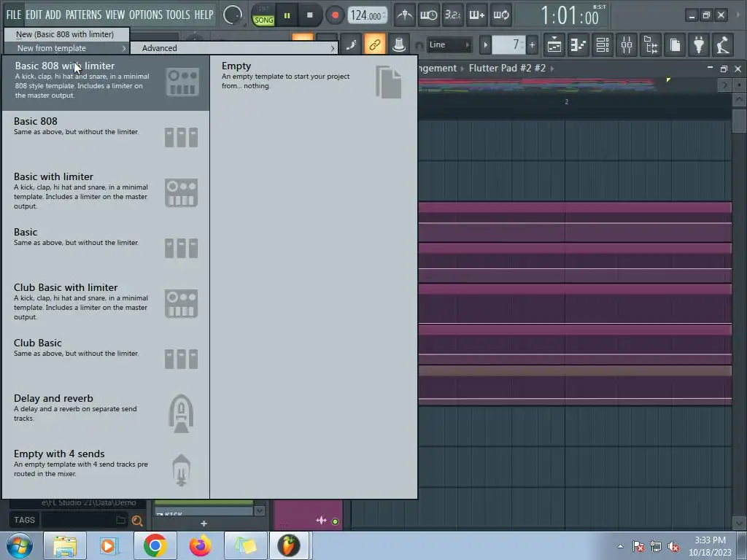
Task: Open the piano roll icon
Action: click(578, 44)
